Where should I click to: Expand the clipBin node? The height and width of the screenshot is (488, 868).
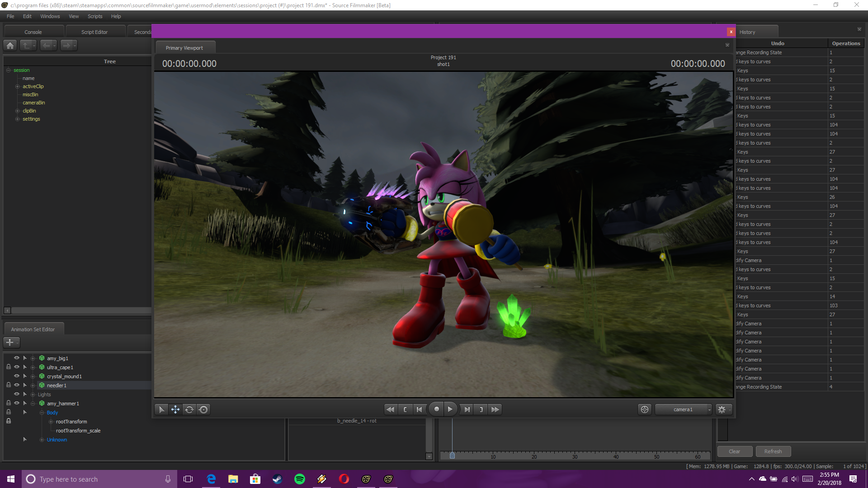click(17, 111)
